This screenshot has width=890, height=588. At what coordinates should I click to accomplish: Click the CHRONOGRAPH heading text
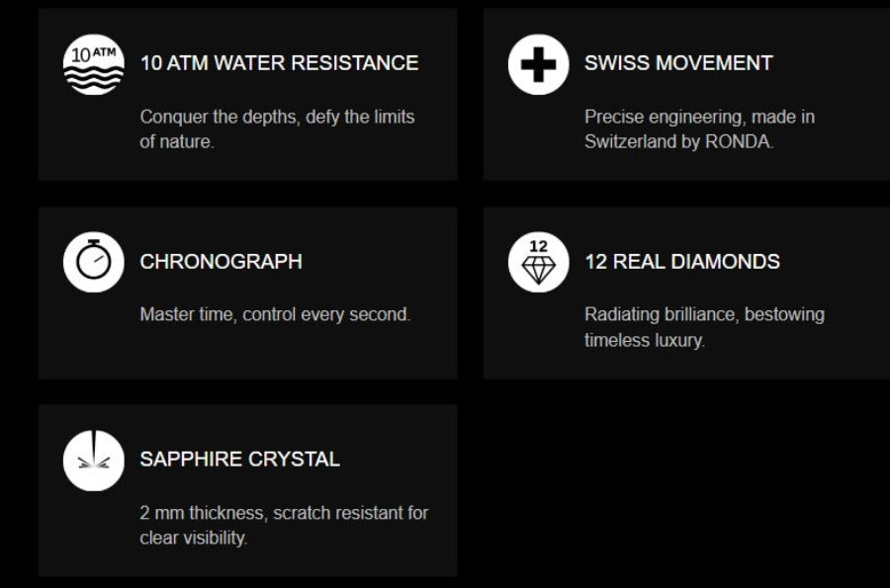click(221, 262)
